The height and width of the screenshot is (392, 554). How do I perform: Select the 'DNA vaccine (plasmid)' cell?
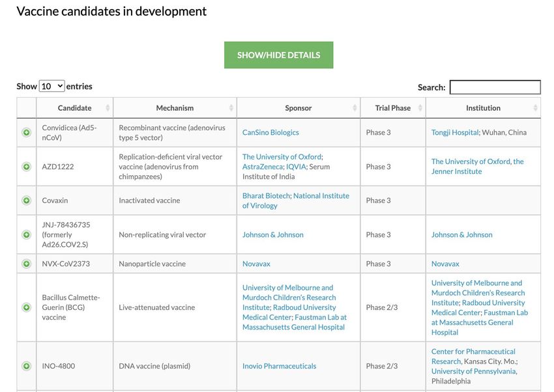coord(175,366)
